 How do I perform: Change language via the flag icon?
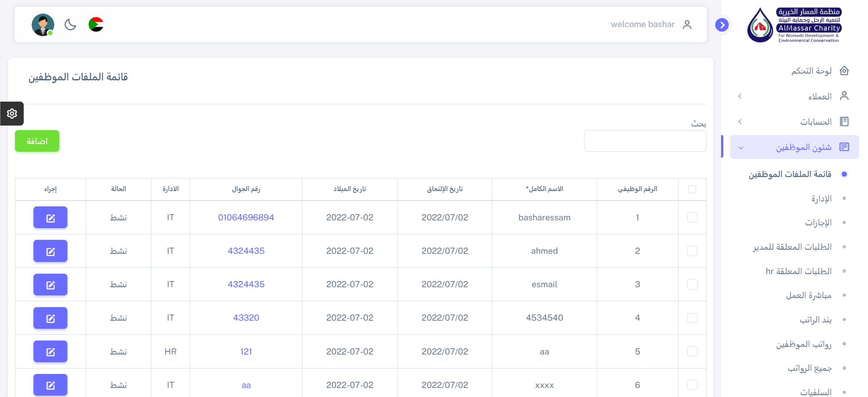96,24
